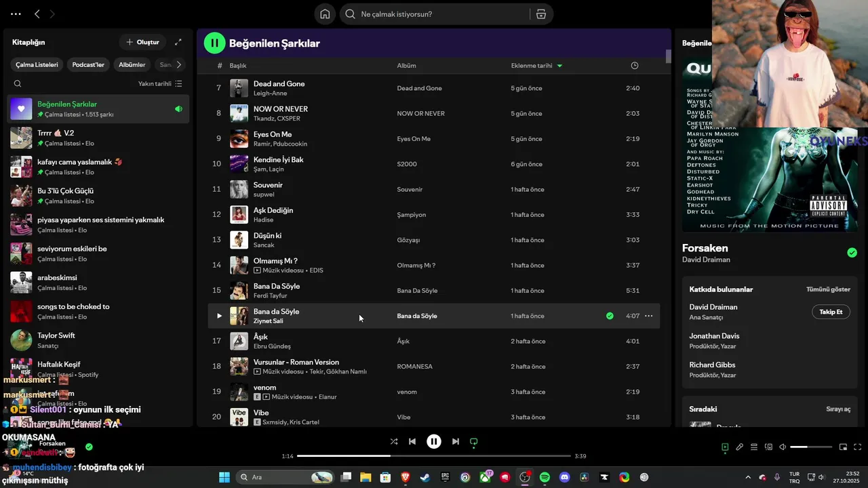Select the Dead and Gone track row
The image size is (868, 488).
433,88
